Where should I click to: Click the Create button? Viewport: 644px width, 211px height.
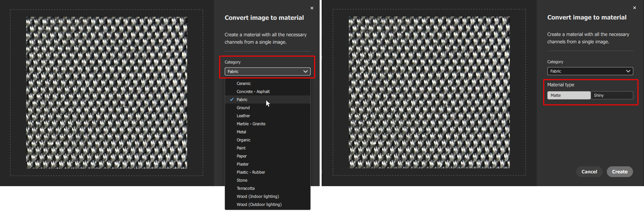point(620,172)
